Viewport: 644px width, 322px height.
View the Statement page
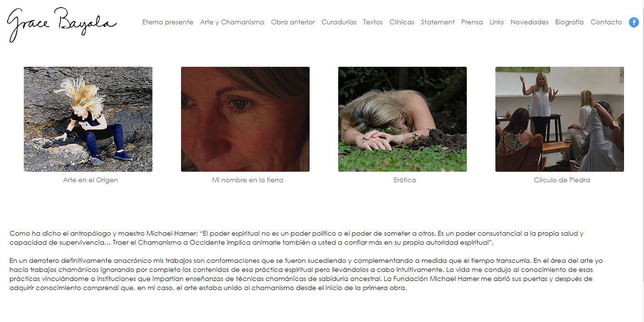438,22
